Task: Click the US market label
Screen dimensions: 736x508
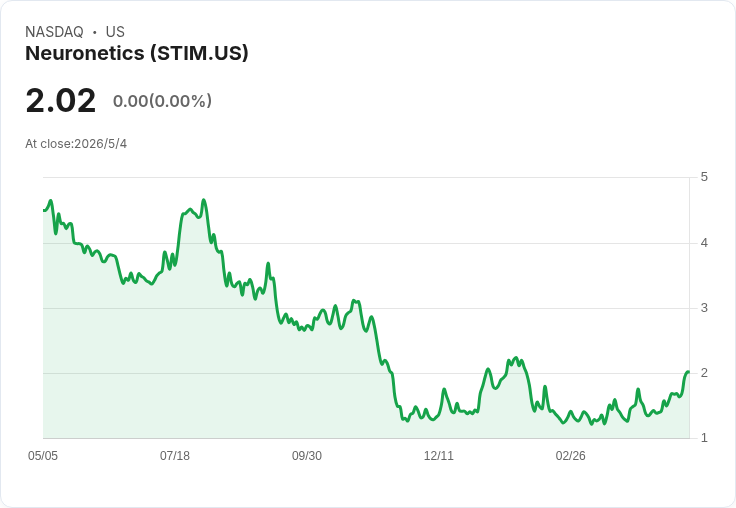Action: click(115, 31)
